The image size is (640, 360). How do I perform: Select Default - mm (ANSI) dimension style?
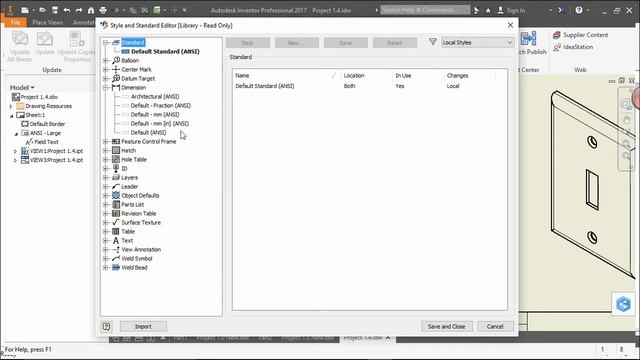155,114
